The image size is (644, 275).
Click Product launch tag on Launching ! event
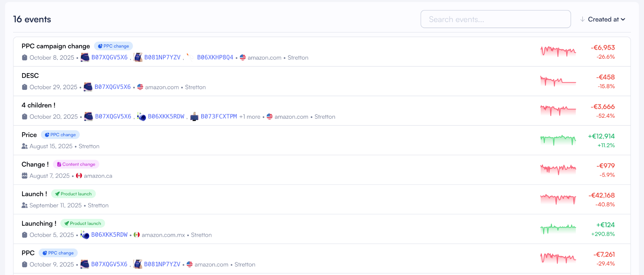pos(83,223)
